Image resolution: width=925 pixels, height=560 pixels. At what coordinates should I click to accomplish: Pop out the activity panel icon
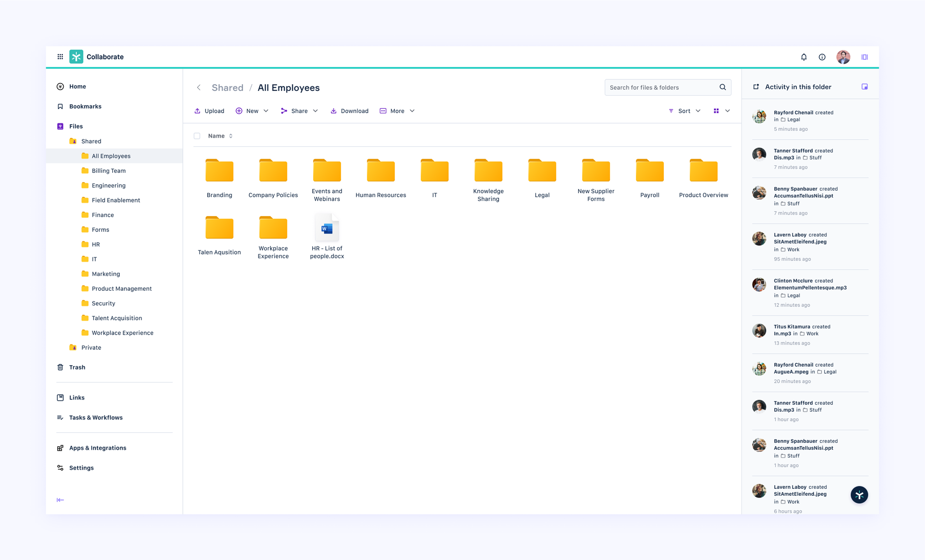tap(756, 87)
